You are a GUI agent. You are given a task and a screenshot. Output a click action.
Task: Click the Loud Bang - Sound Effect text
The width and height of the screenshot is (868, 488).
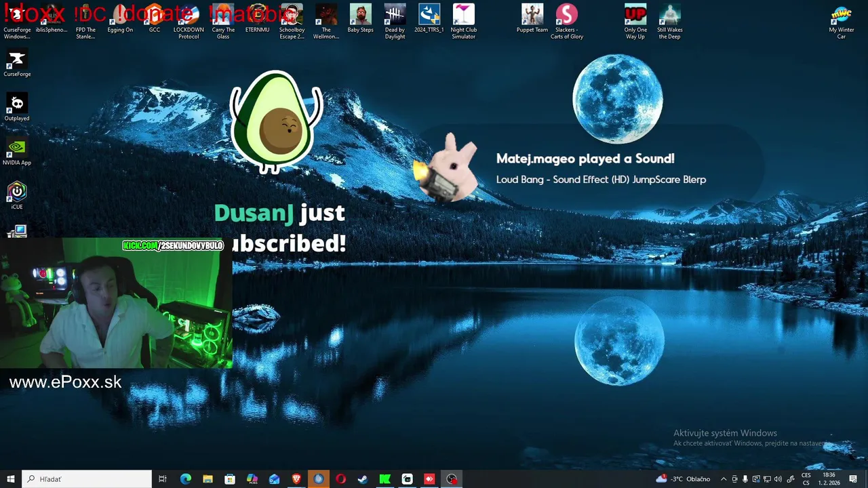pyautogui.click(x=601, y=180)
